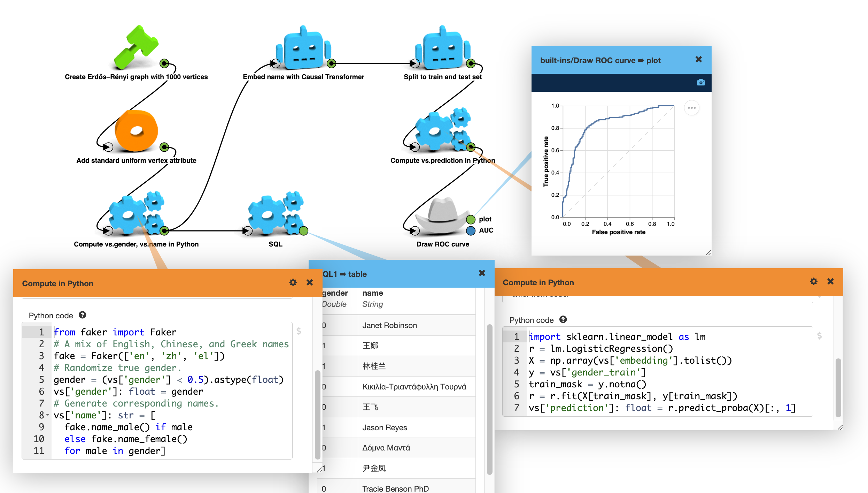Image resolution: width=868 pixels, height=493 pixels.
Task: Close the Draw ROC curve plot popup
Action: 698,60
